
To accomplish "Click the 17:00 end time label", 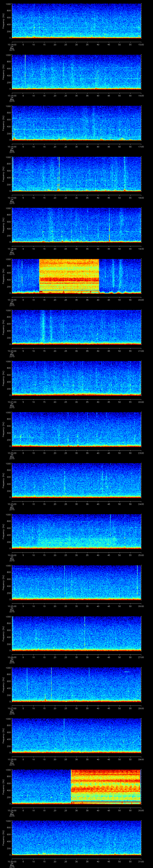I will tap(141, 147).
